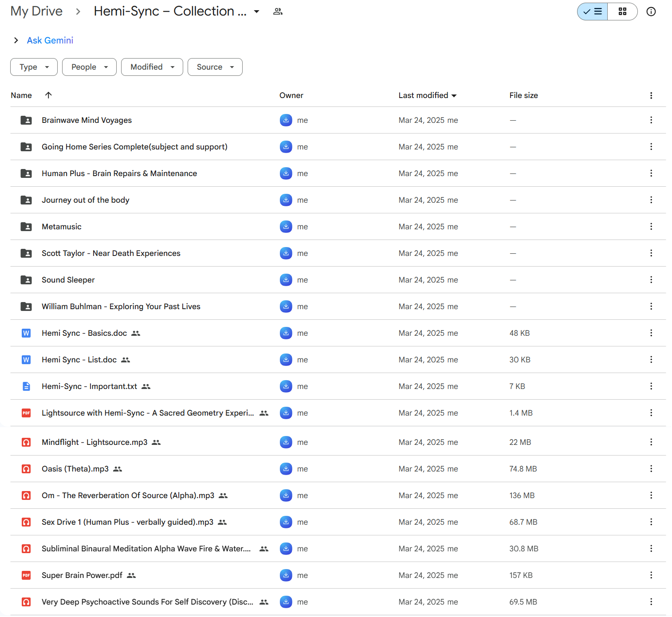This screenshot has width=672, height=617.
Task: Click the audio icon for Oasis (Theta).mp3
Action: tap(26, 469)
